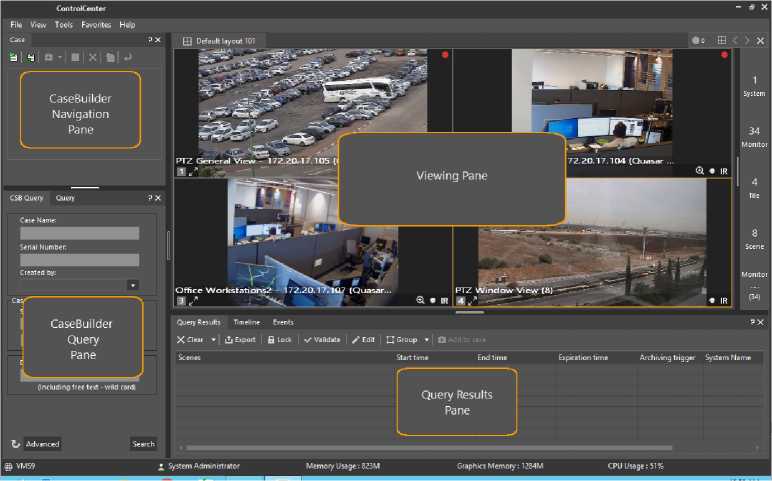Click the Validate button

click(321, 340)
